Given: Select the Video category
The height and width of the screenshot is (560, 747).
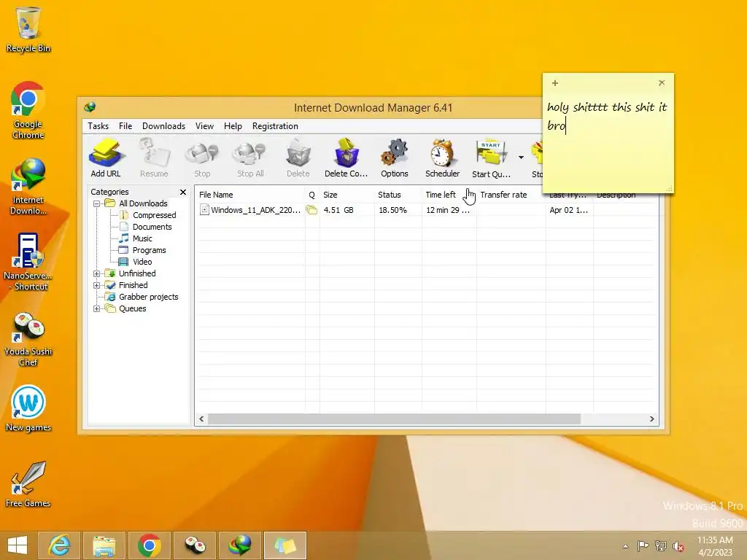Looking at the screenshot, I should coord(142,262).
